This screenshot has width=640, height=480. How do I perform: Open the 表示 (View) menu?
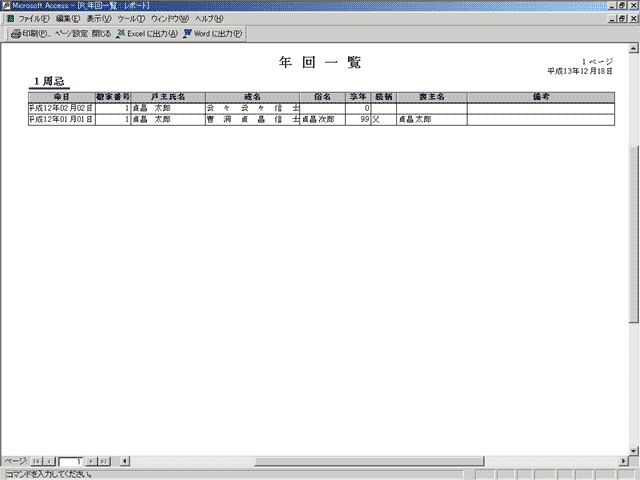[x=99, y=19]
